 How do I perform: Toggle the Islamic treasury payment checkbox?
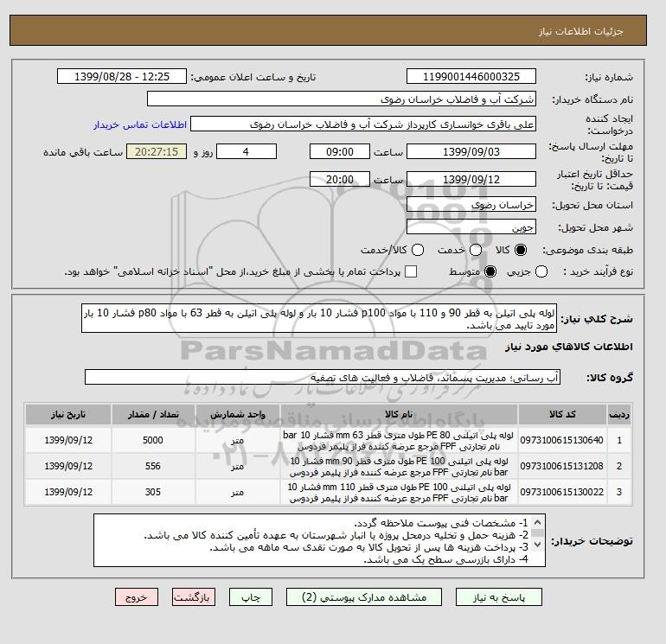click(x=411, y=271)
